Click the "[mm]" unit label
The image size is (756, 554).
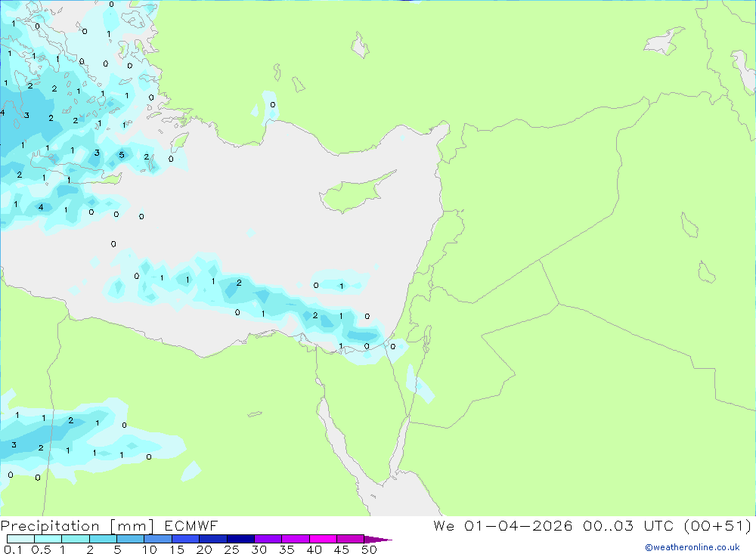coord(132,526)
